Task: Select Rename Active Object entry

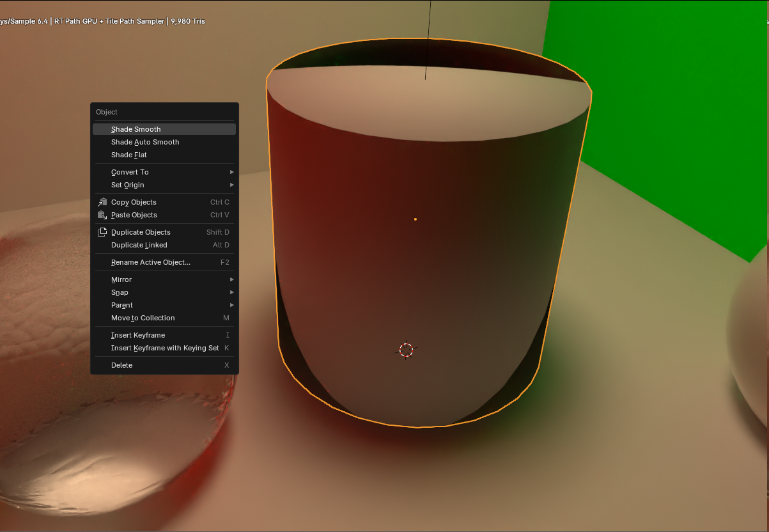Action: point(151,262)
